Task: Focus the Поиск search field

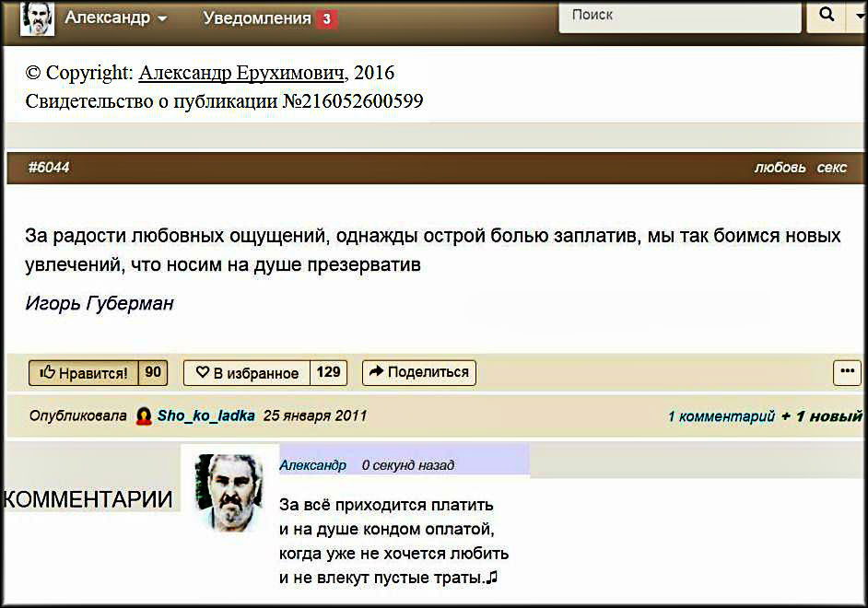Action: (x=680, y=16)
